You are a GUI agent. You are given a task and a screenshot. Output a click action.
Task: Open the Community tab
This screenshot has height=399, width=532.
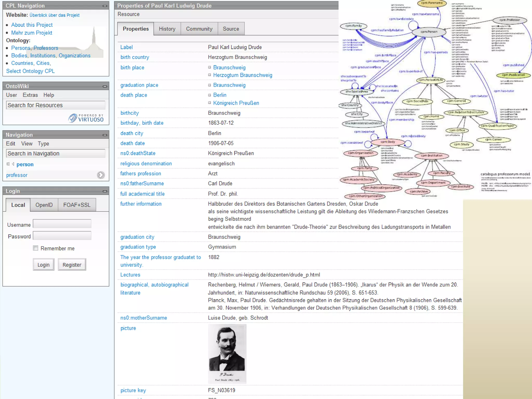point(199,29)
